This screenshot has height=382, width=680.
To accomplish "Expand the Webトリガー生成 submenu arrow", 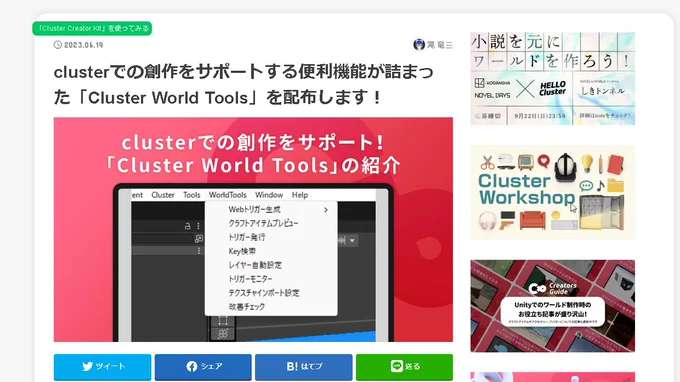I will (x=326, y=210).
